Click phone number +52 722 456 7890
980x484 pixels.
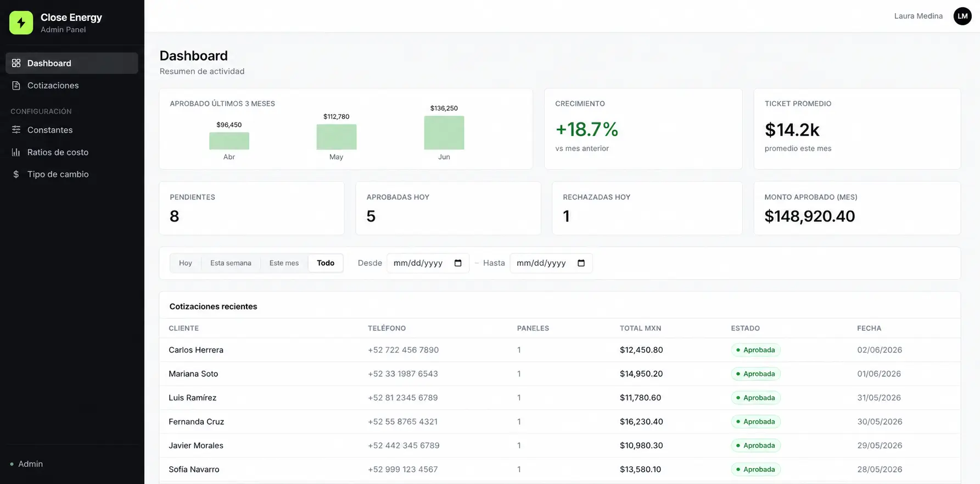click(x=403, y=350)
